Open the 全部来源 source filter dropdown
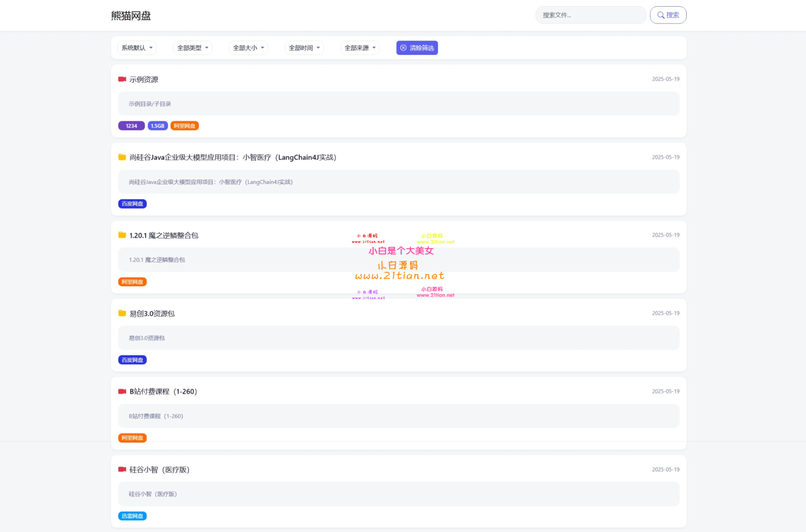The image size is (806, 532). point(360,48)
